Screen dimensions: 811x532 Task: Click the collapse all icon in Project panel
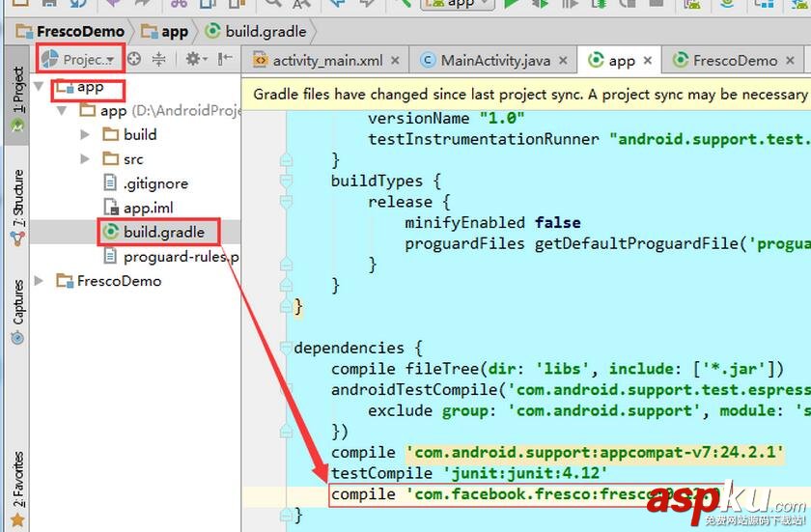point(158,59)
